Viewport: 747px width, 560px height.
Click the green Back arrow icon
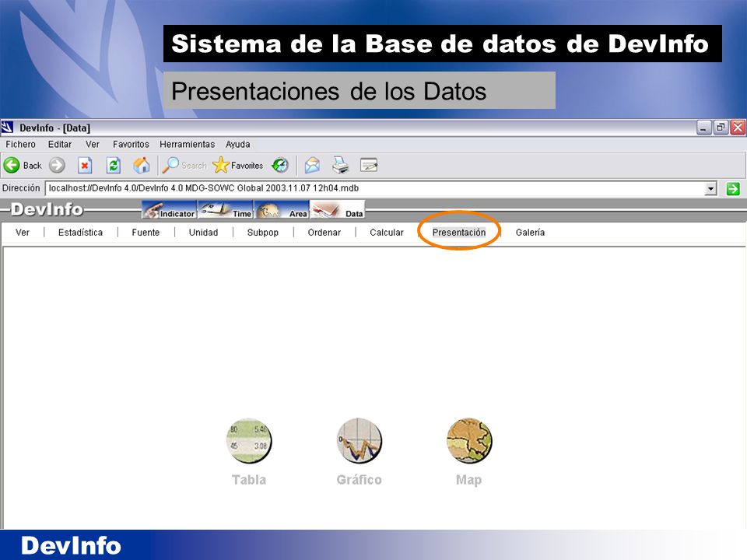(12, 165)
